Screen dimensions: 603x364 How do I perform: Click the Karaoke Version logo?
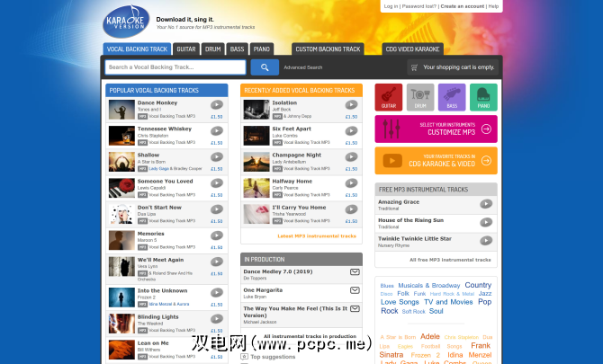tap(126, 22)
